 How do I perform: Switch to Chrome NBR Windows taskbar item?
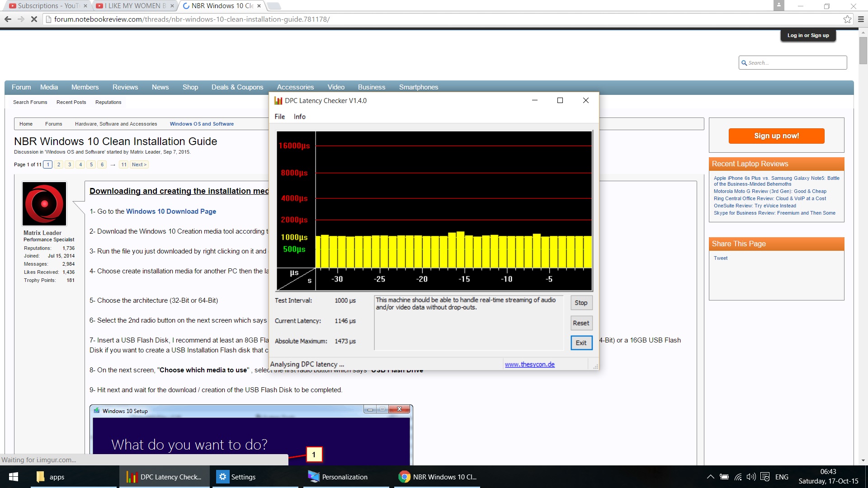[x=437, y=477]
